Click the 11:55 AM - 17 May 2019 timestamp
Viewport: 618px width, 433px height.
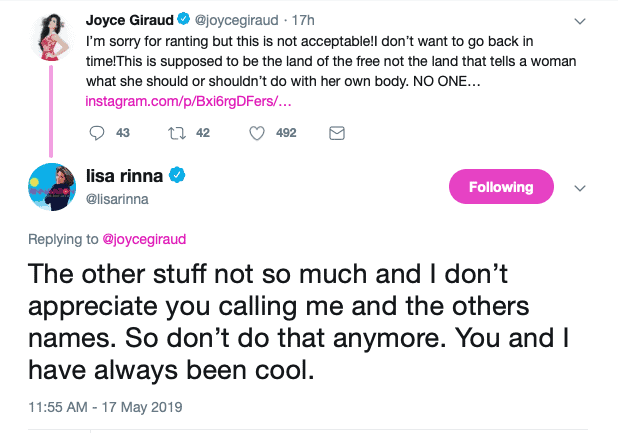[101, 408]
